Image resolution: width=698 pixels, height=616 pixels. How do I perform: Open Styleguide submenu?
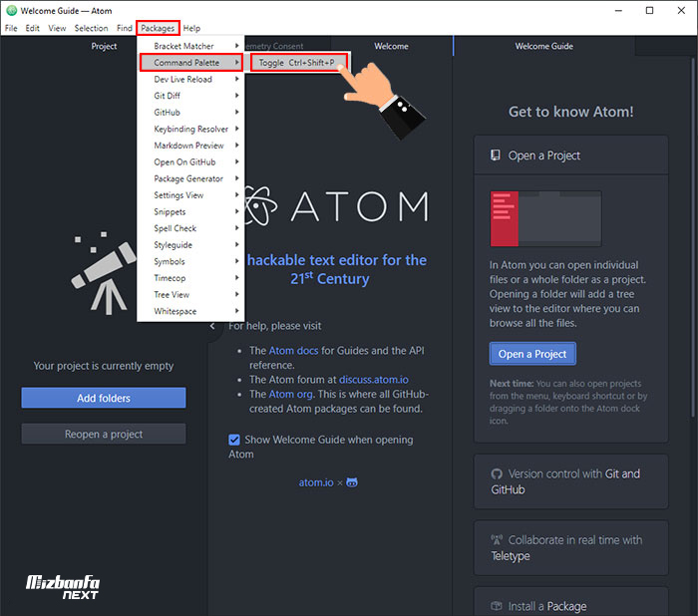(190, 245)
